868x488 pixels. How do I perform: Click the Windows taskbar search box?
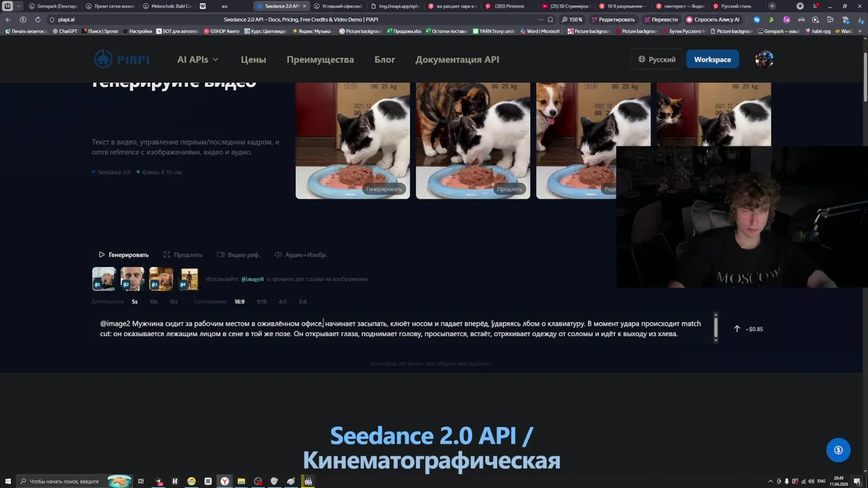point(75,481)
